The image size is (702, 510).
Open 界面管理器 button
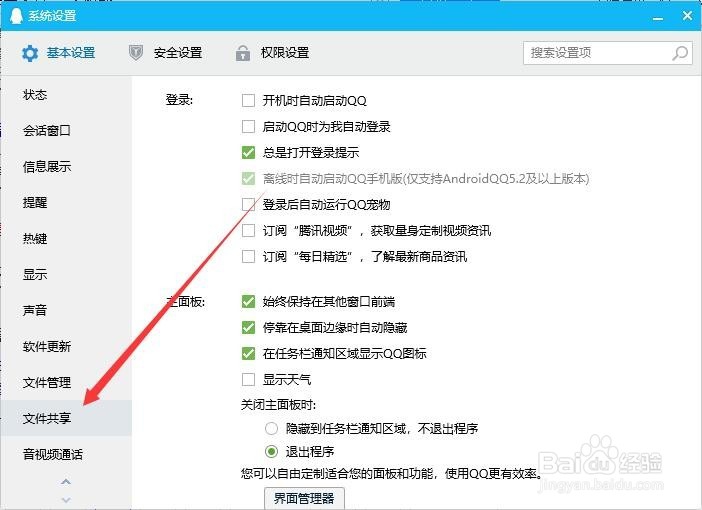pyautogui.click(x=304, y=498)
